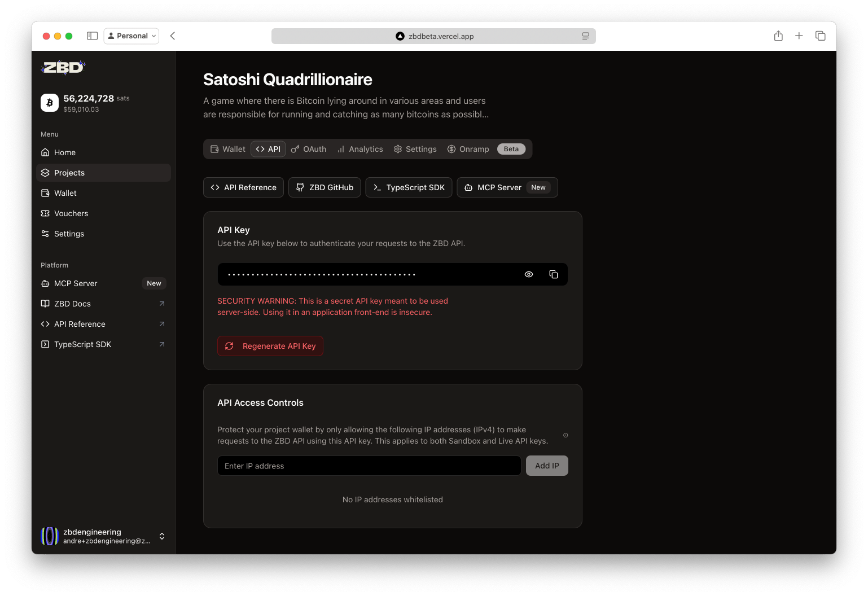Click external arrow icon beside sidebar API Reference
This screenshot has height=596, width=868.
pos(162,324)
